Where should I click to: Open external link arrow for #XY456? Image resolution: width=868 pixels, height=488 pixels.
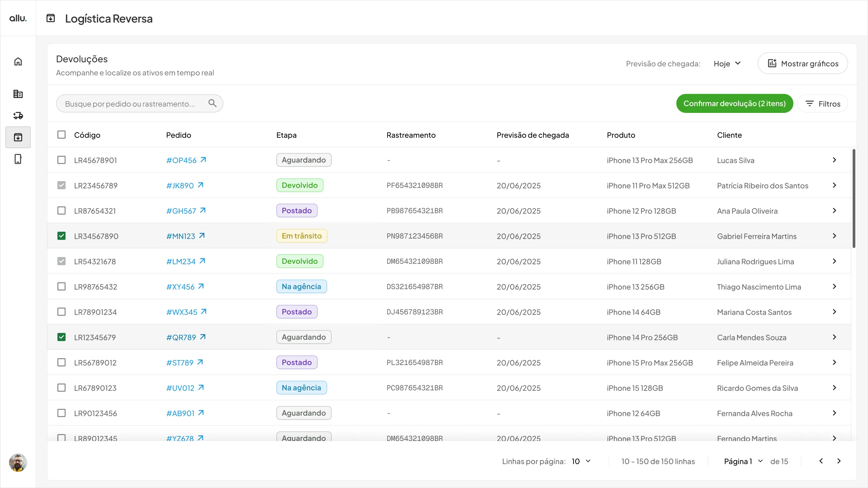(x=201, y=286)
